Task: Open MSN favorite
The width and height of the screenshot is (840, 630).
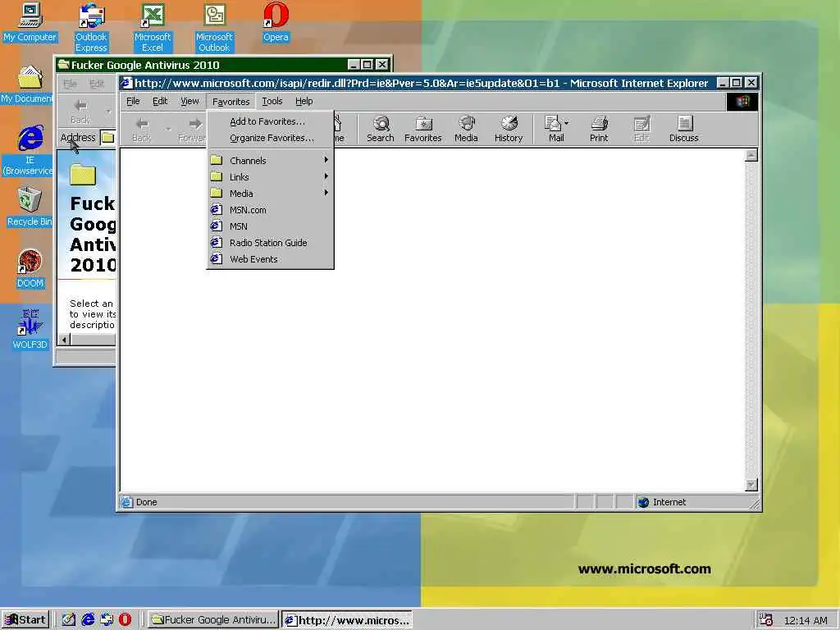Action: point(270,226)
